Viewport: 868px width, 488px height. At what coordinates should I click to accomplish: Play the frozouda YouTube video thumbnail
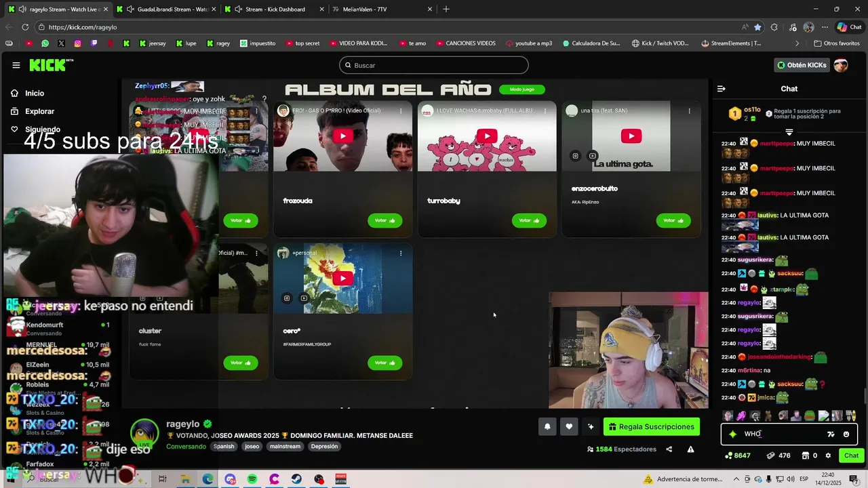pos(342,136)
